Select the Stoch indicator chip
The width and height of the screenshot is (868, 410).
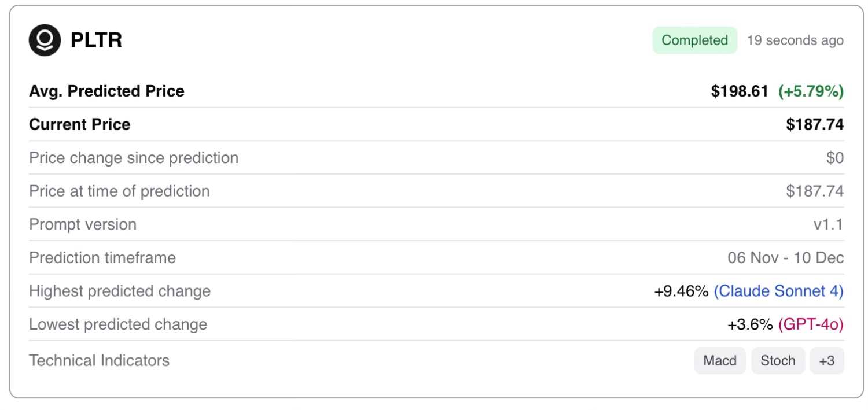(778, 361)
